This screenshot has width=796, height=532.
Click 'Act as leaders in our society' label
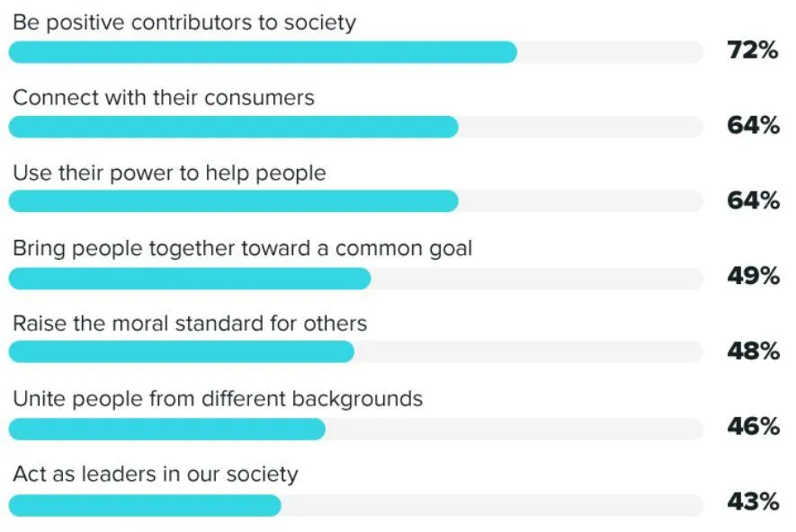coord(156,474)
